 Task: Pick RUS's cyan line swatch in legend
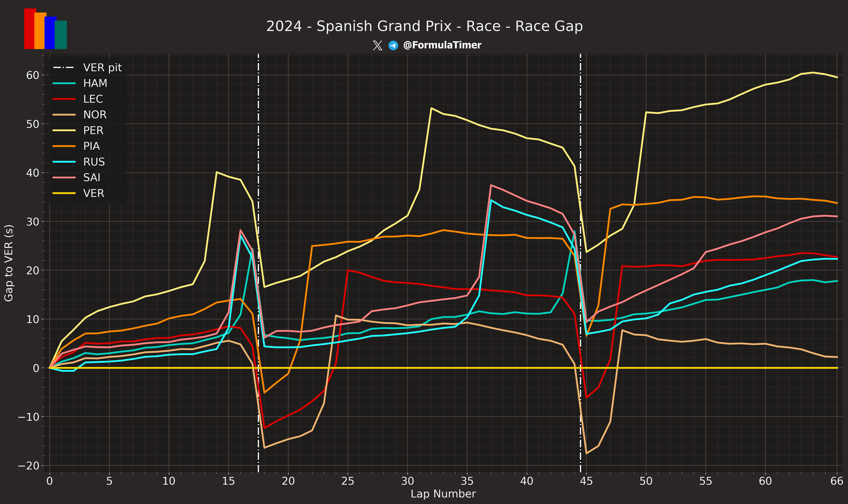[64, 162]
